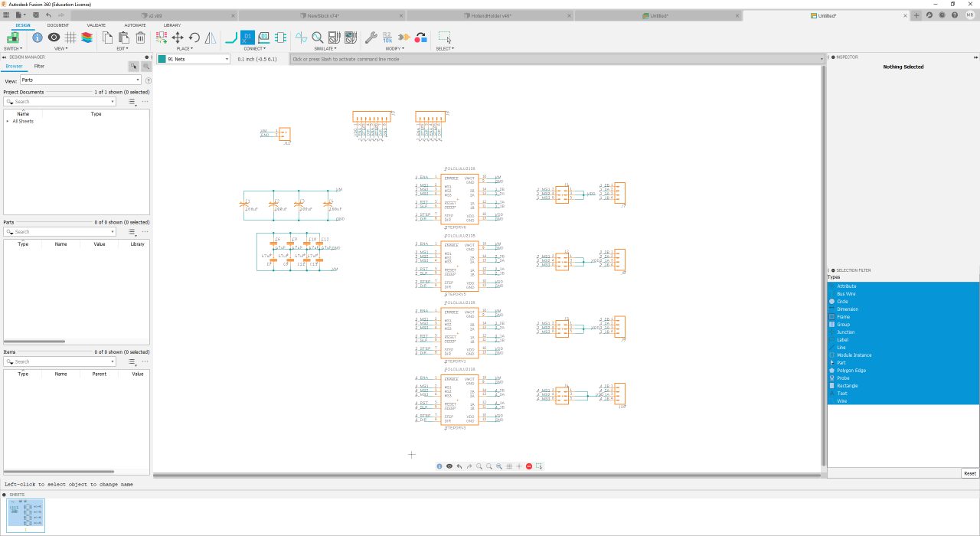The image size is (980, 536).
Task: Click the command line input field
Action: 556,59
